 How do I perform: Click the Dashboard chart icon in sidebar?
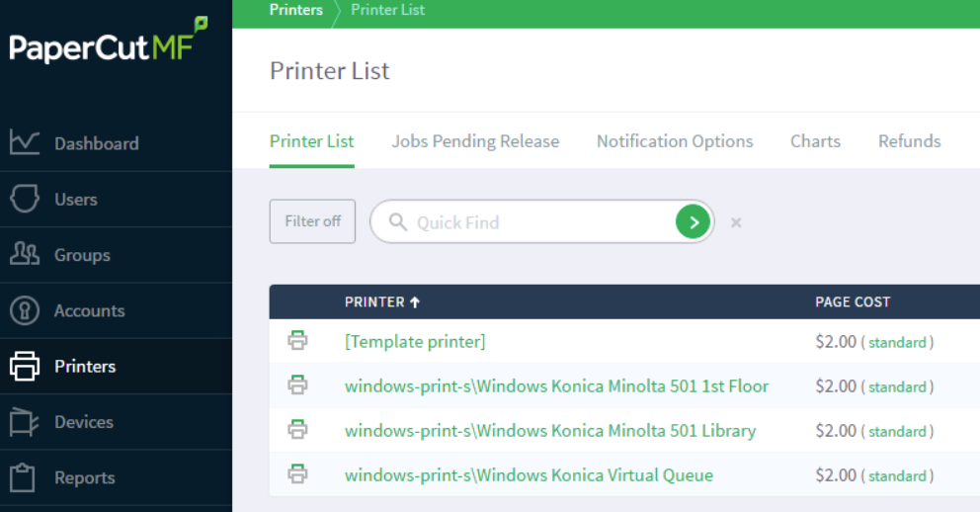click(25, 142)
